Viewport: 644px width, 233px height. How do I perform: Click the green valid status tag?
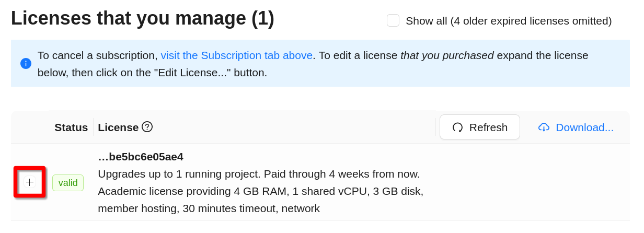[68, 183]
